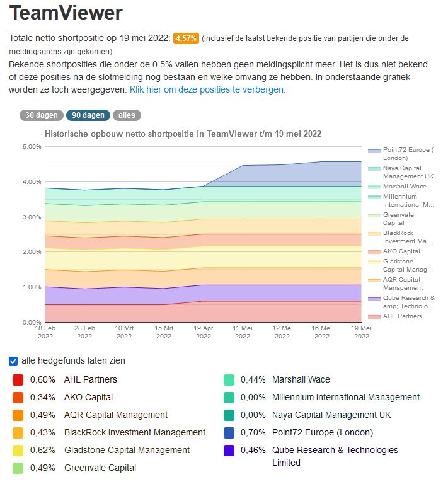Viewport: 448px width, 484px height.
Task: Click the Marshall Wace mint swatch
Action: coord(229,379)
